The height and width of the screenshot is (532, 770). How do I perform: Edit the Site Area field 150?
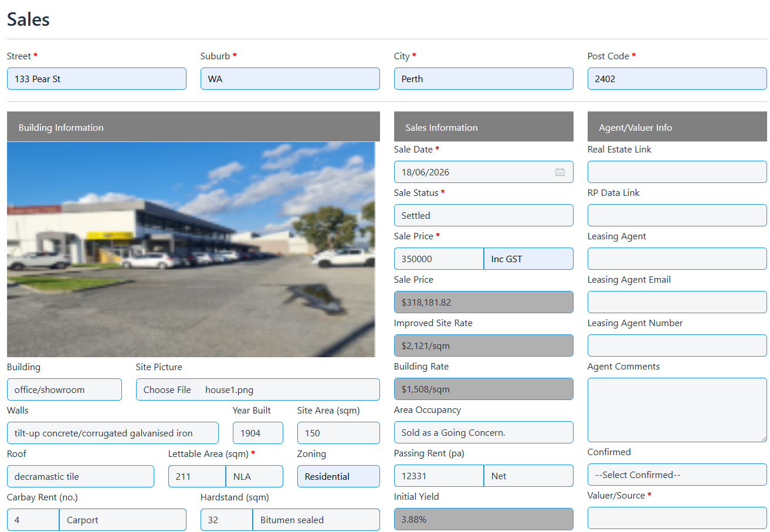click(x=338, y=433)
